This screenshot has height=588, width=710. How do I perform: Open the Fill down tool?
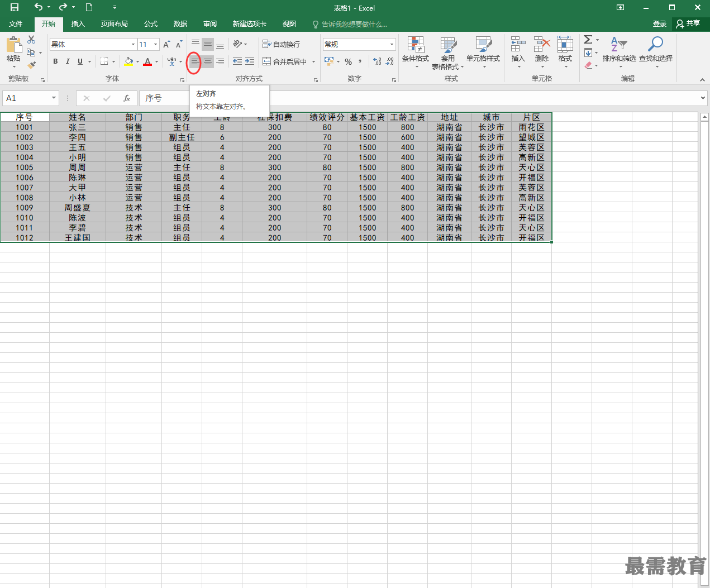(588, 52)
